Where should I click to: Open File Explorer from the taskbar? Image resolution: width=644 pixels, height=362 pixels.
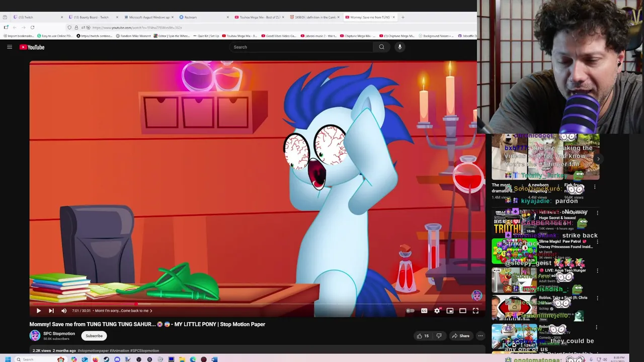(182, 359)
